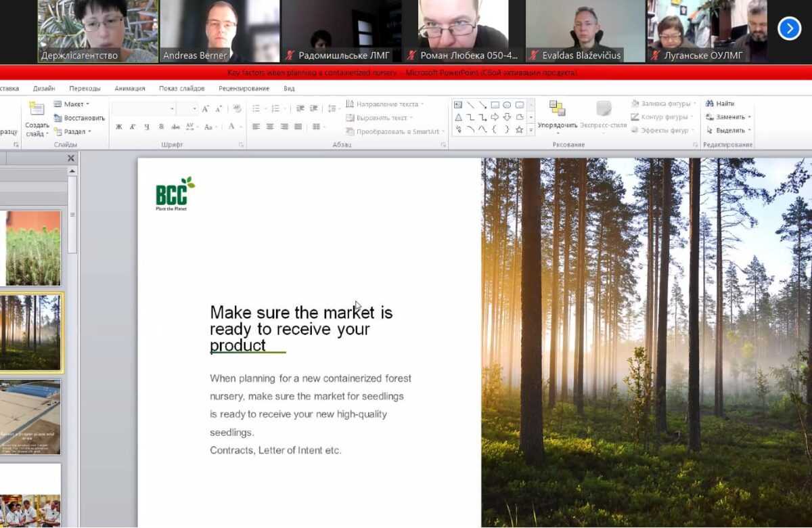
Task: Click the Restore (Восстановить) slide icon
Action: [58, 118]
